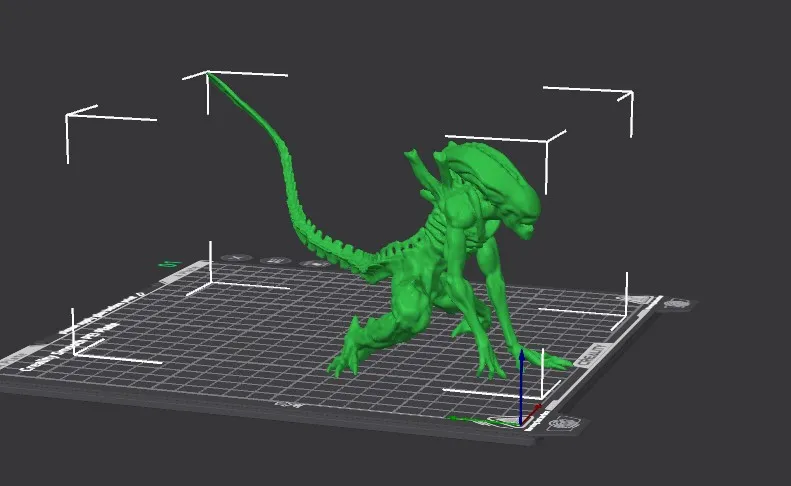Image resolution: width=791 pixels, height=486 pixels.
Task: Click the tip of the alien's tail
Action: [210, 75]
